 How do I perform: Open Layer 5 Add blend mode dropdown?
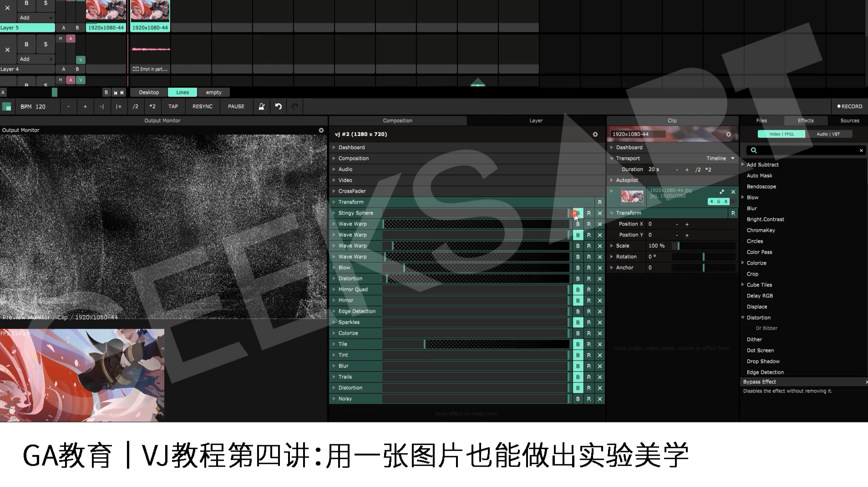coord(36,18)
